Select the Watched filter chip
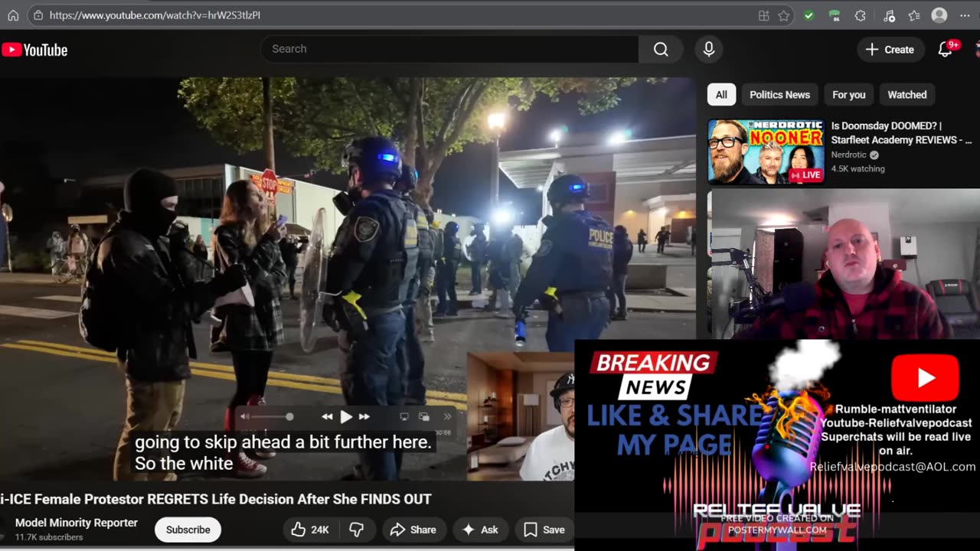Viewport: 980px width, 551px height. coord(907,95)
